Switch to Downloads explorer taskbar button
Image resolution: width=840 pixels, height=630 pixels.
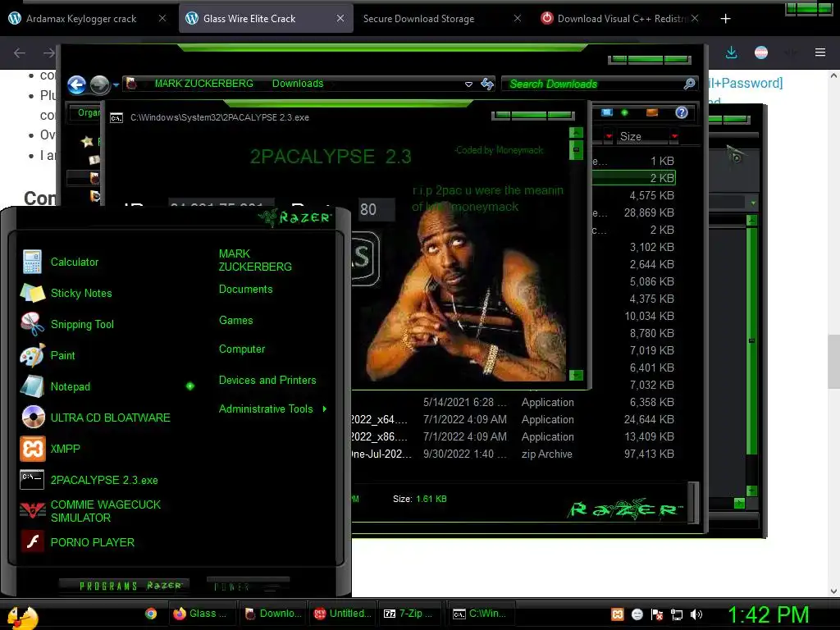(272, 614)
